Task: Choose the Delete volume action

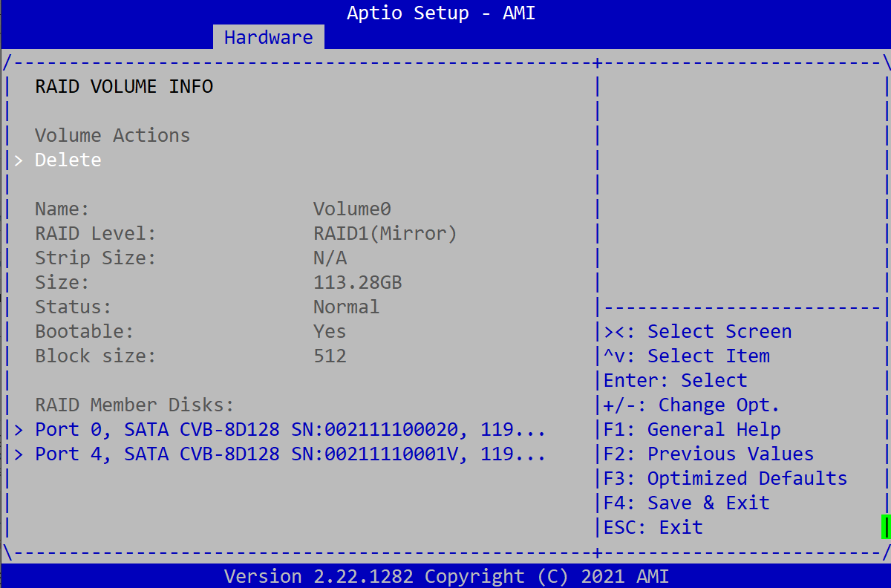Action: coord(68,160)
